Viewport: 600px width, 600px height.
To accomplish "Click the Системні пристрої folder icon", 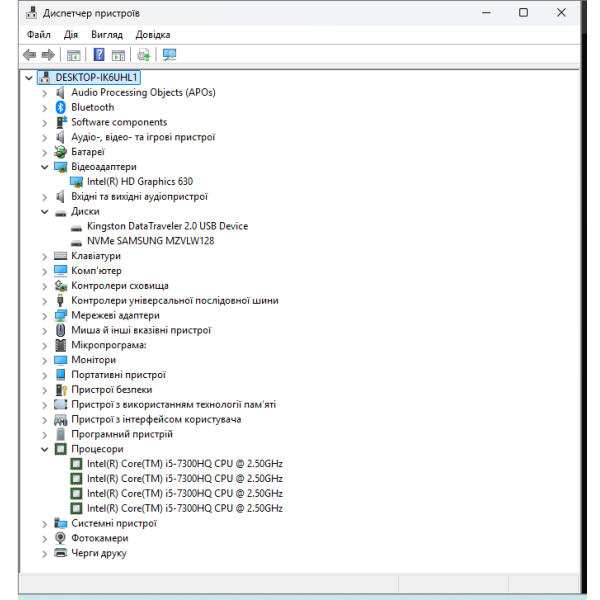I will point(60,523).
